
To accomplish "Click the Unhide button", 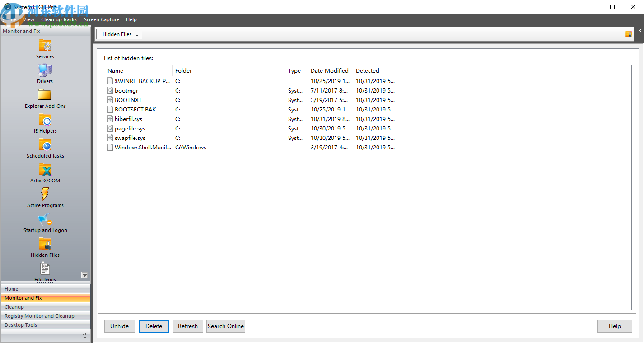I will coord(119,326).
